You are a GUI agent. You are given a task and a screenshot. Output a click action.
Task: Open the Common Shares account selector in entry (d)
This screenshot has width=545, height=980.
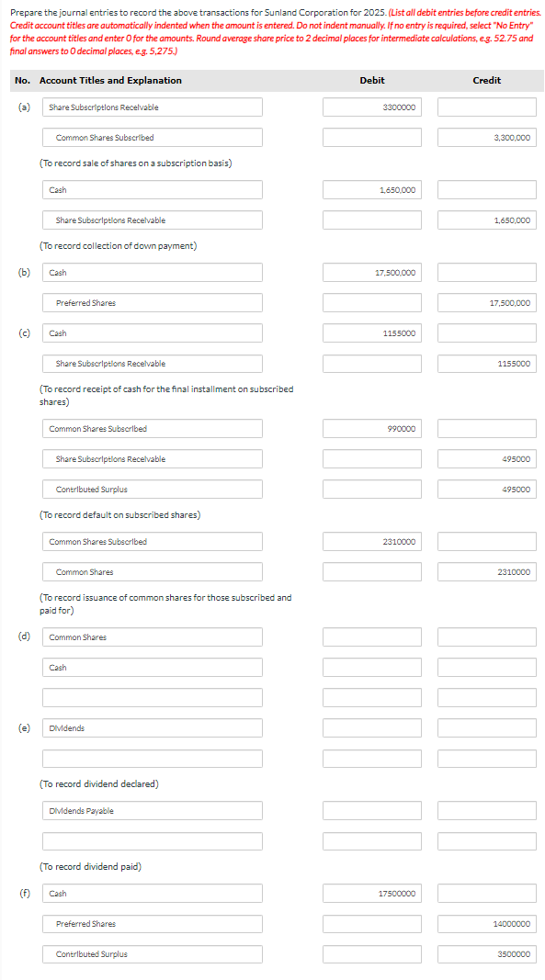152,636
